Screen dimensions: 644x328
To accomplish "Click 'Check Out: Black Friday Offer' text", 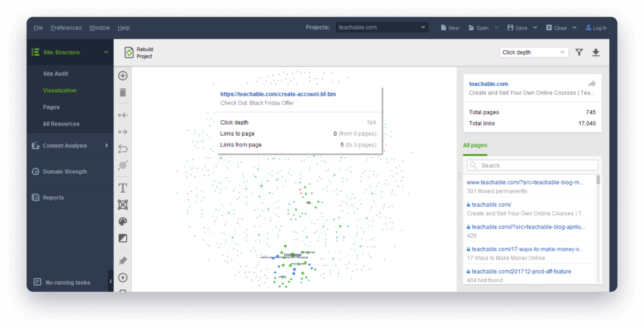I will (x=257, y=103).
